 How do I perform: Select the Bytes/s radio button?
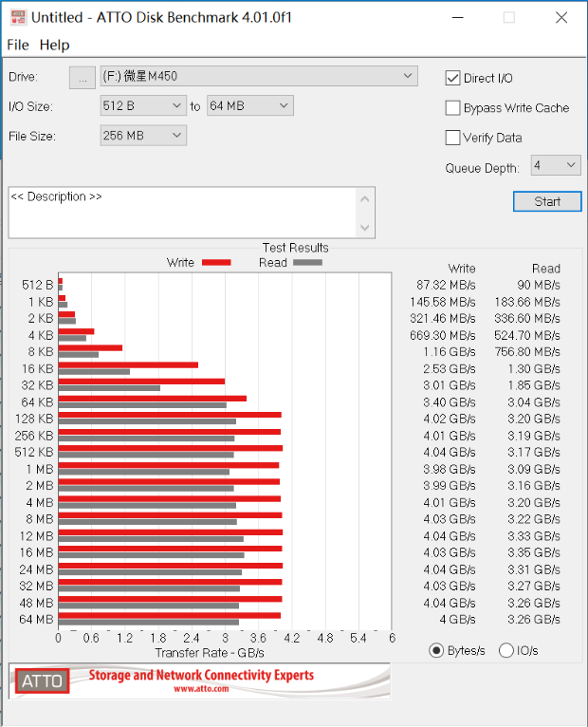(436, 650)
